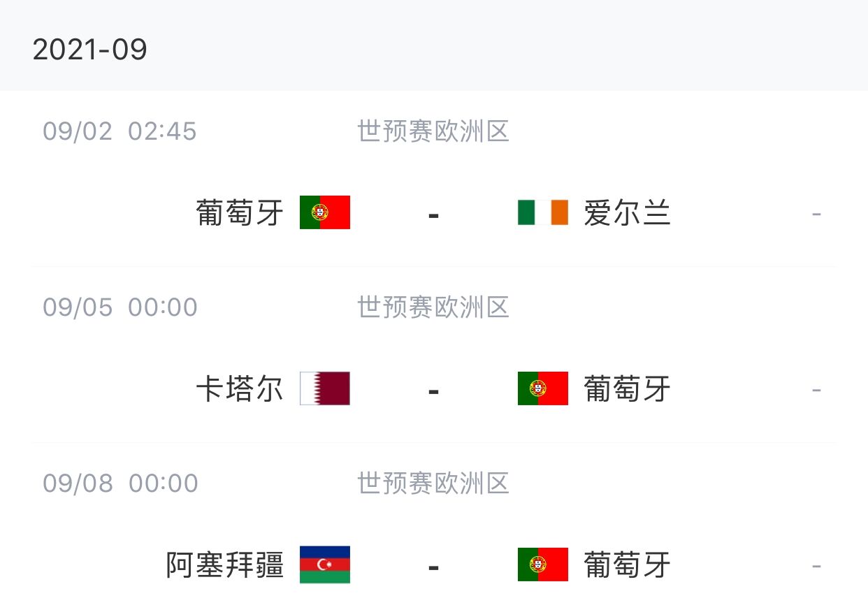Select 葡萄牙 team name in the 09/08 match
The height and width of the screenshot is (612, 868).
[x=628, y=564]
